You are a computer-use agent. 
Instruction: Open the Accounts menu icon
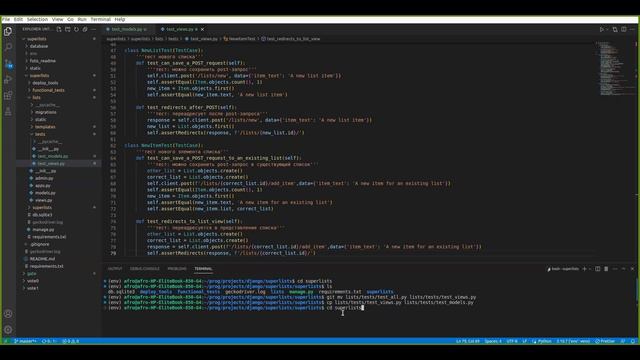[x=8, y=314]
